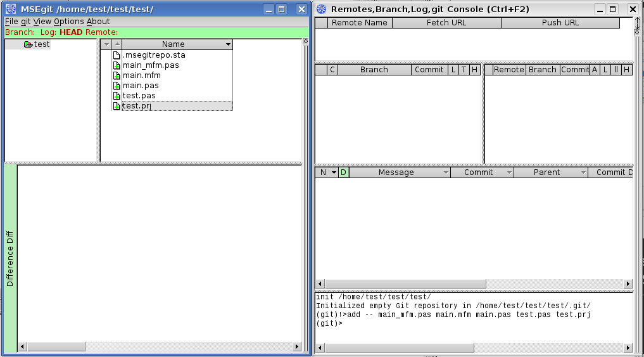The width and height of the screenshot is (644, 357).
Task: Click the Fetch URL column header
Action: [446, 23]
